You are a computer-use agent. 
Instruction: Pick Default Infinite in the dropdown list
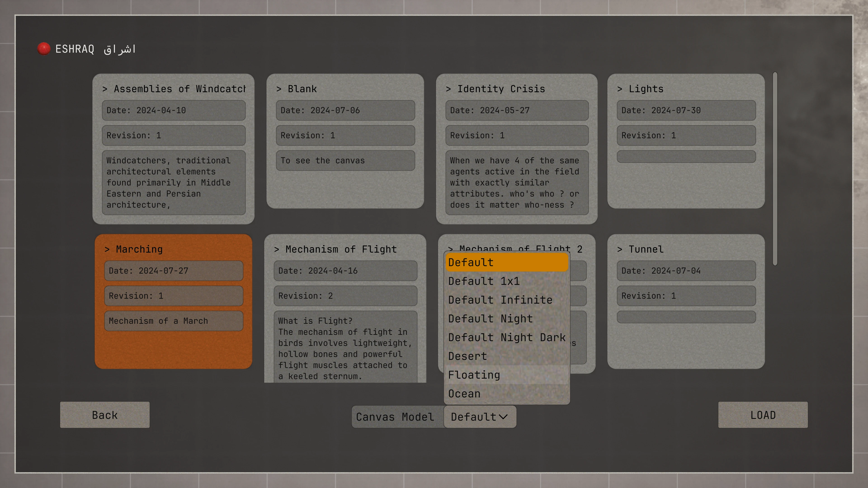point(500,300)
